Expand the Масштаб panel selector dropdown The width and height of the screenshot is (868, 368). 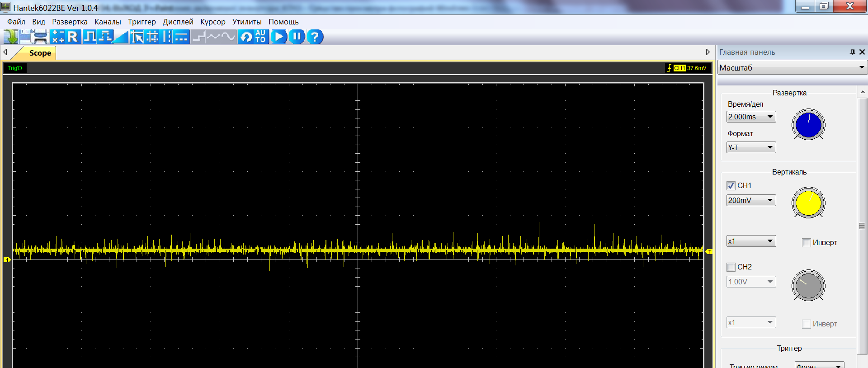point(792,67)
